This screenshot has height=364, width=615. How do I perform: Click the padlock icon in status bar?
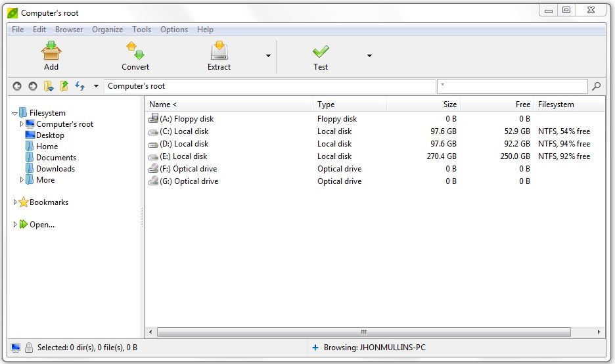pos(29,348)
